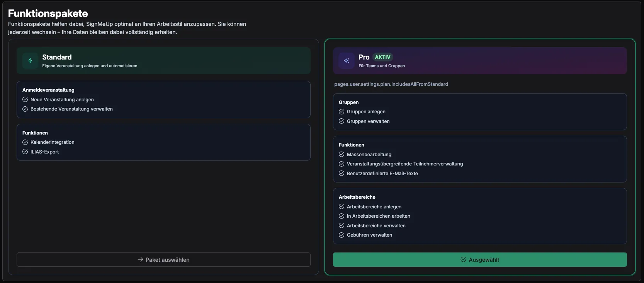This screenshot has width=644, height=283.
Task: Click the Gruppen section title
Action: click(x=349, y=102)
